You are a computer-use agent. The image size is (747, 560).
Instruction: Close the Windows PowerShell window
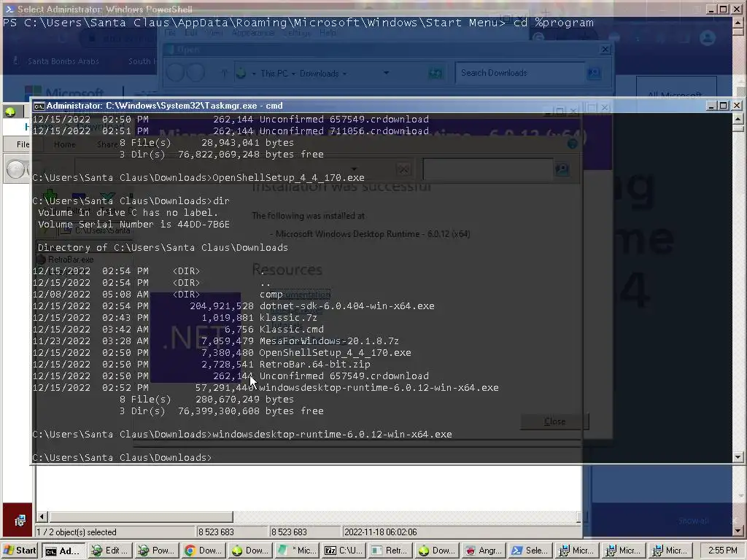(737, 9)
